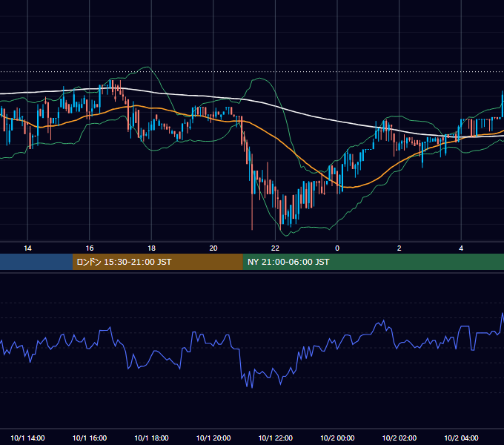Click the 2 hour axis label
Screen dimensions: 504x445
(399, 248)
